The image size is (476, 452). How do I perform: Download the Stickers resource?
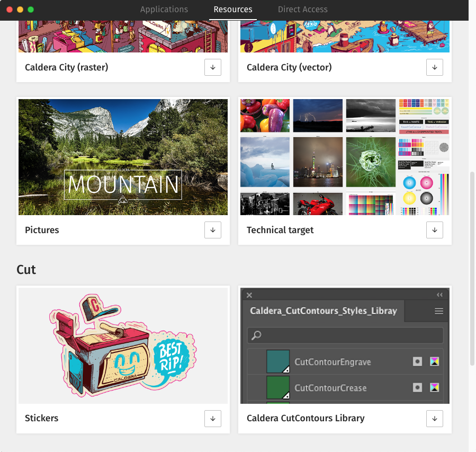[213, 418]
